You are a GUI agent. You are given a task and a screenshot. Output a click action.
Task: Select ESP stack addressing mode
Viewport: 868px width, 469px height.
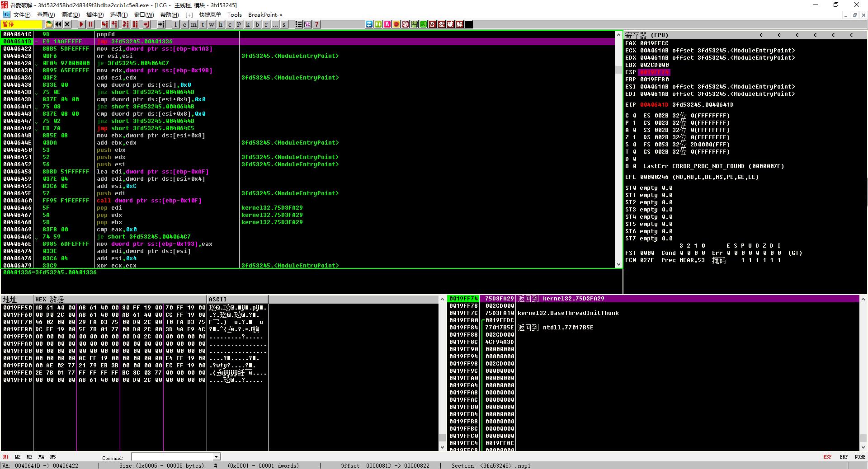827,457
